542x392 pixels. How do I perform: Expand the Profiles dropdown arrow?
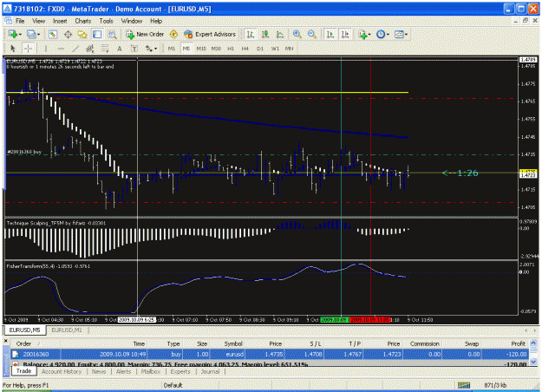coord(38,35)
